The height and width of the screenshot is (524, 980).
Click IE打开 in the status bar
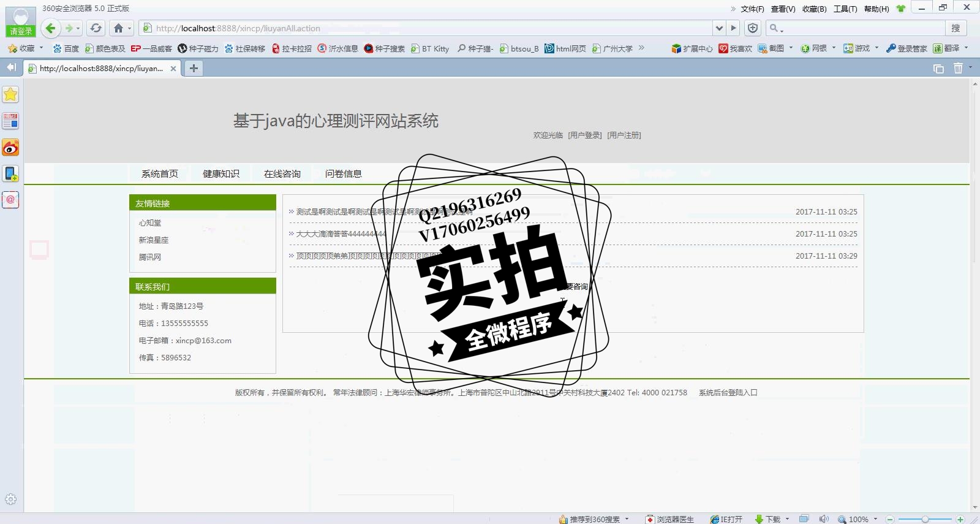point(726,519)
